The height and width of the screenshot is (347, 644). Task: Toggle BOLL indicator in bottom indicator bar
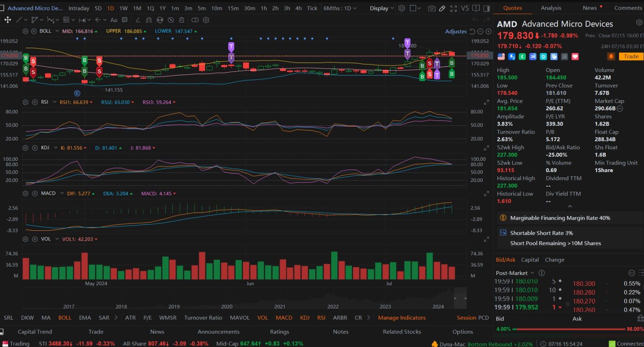(x=65, y=318)
